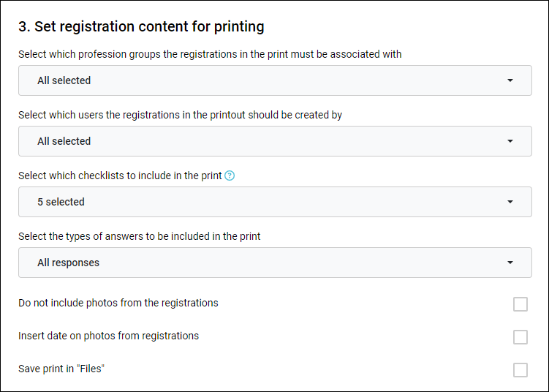This screenshot has height=392, width=549.
Task: Click the 'Insert date on photos from registrations' label
Action: click(x=108, y=336)
